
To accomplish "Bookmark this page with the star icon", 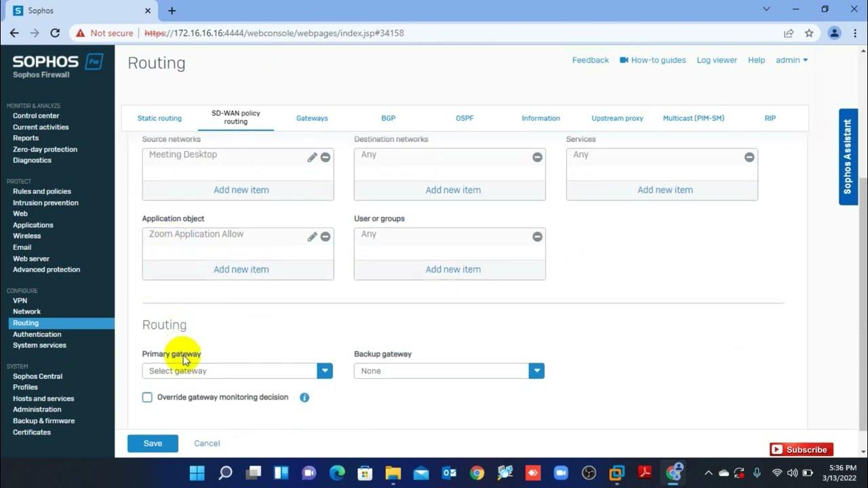I will coord(809,33).
